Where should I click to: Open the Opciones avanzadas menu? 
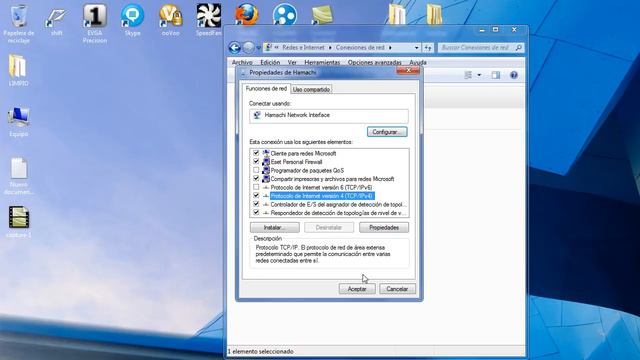[x=374, y=62]
